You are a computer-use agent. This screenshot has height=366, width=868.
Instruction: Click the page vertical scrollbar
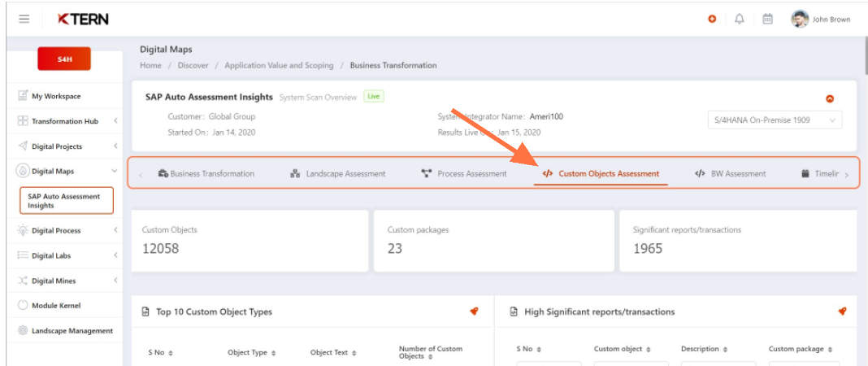(865, 54)
